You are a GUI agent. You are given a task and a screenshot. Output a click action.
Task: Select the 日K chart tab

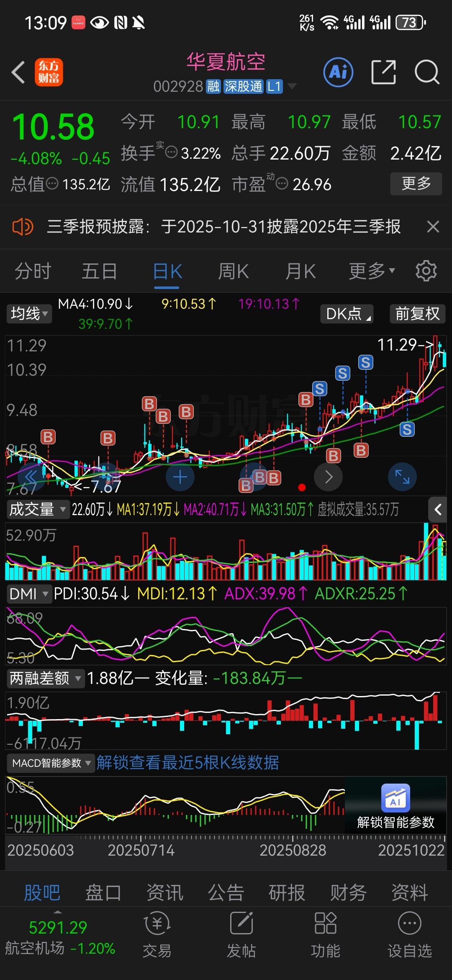[x=167, y=271]
